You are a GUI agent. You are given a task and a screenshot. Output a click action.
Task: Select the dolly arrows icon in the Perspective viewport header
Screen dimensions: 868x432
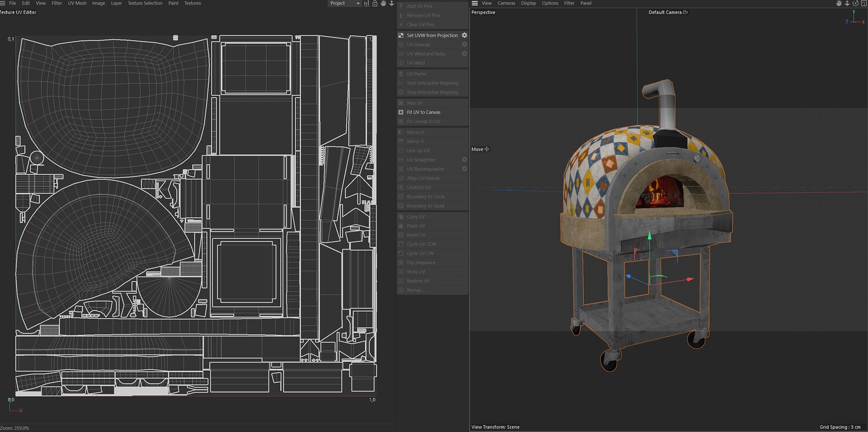click(847, 3)
